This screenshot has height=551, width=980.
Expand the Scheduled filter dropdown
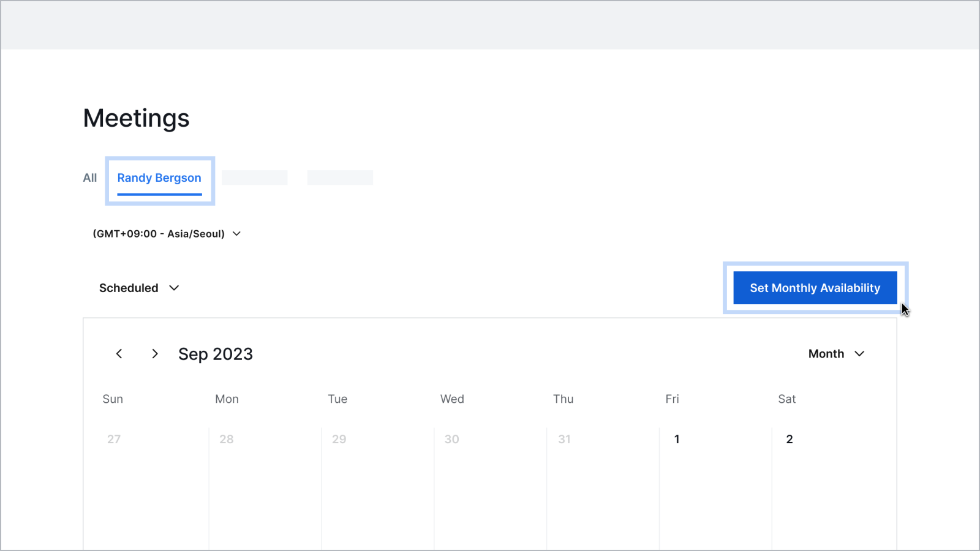click(x=139, y=288)
